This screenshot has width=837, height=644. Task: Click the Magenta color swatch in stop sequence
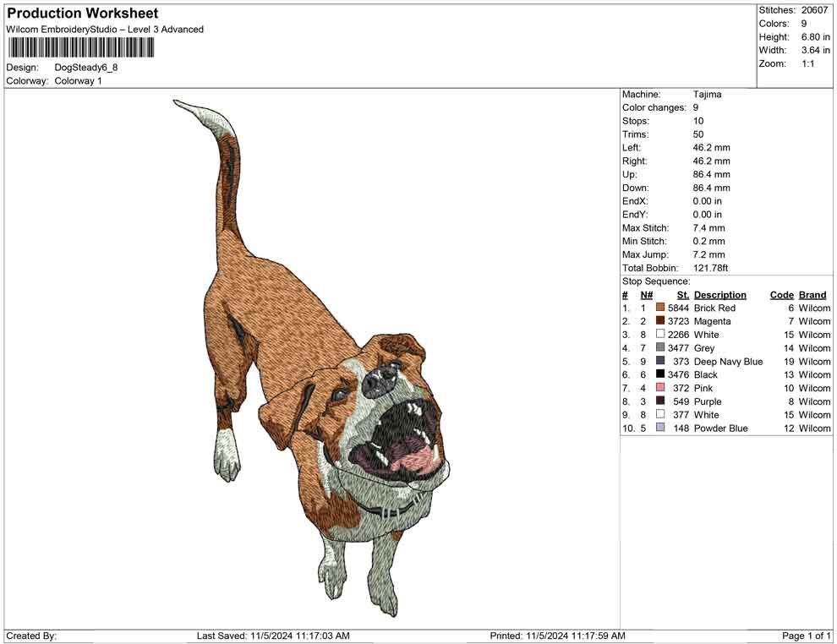pyautogui.click(x=660, y=320)
